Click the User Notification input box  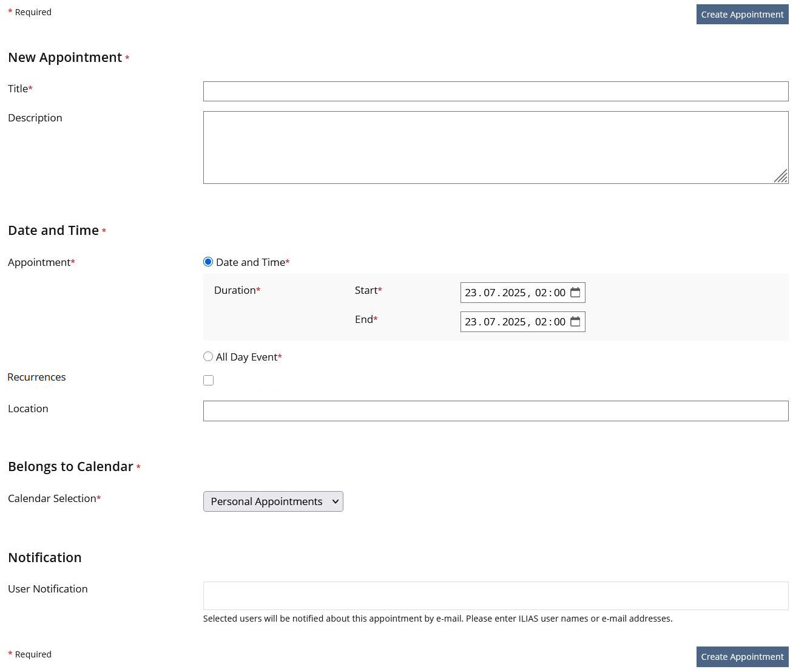coord(495,596)
